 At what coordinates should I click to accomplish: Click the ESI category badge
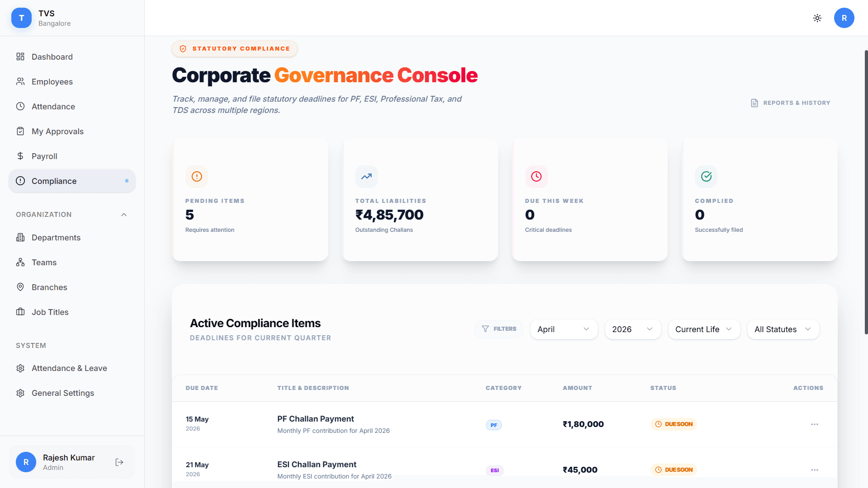point(495,470)
